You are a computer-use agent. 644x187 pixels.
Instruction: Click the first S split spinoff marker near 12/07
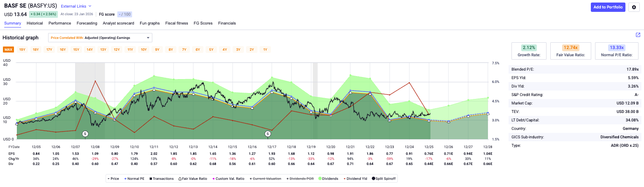[x=85, y=134]
